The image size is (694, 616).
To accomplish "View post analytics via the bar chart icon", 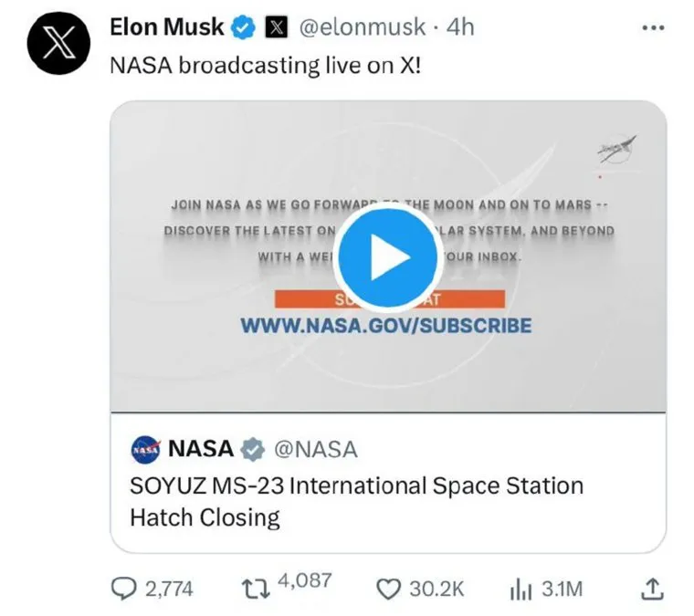I will [519, 590].
